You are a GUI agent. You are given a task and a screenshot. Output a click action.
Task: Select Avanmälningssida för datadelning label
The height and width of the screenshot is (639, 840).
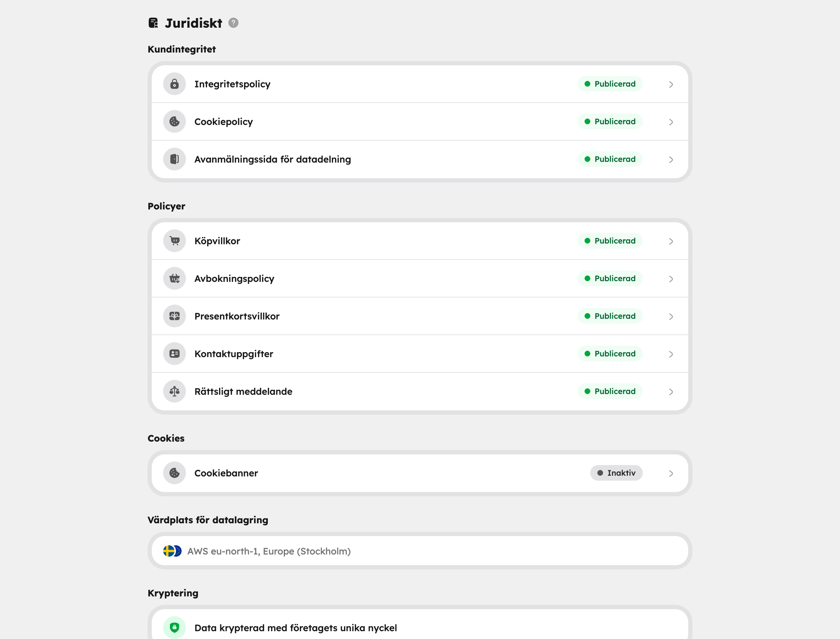[272, 159]
